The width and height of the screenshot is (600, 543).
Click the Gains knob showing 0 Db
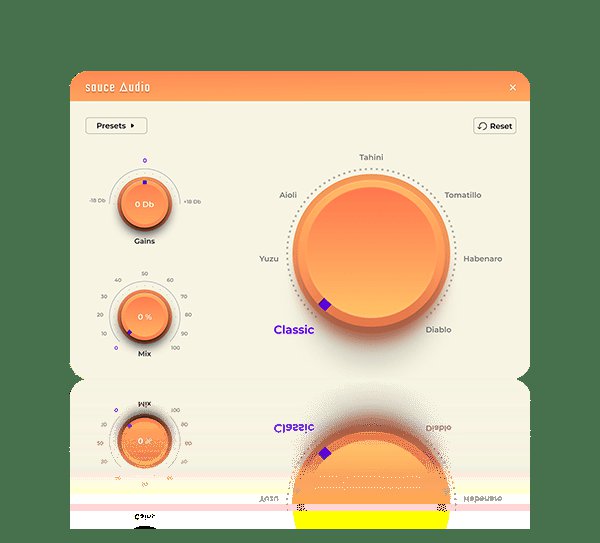[x=145, y=204]
